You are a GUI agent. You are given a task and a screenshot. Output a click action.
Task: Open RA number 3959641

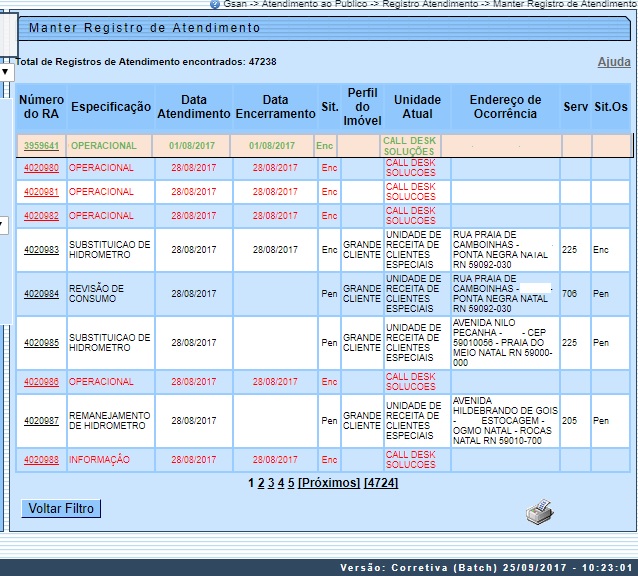tap(41, 146)
